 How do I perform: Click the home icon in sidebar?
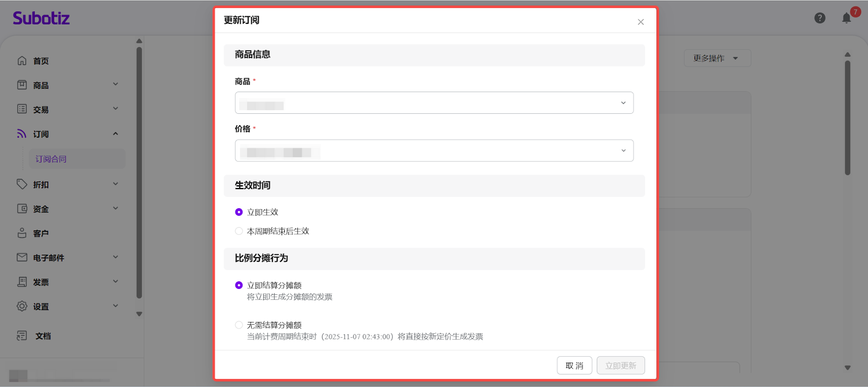point(22,61)
